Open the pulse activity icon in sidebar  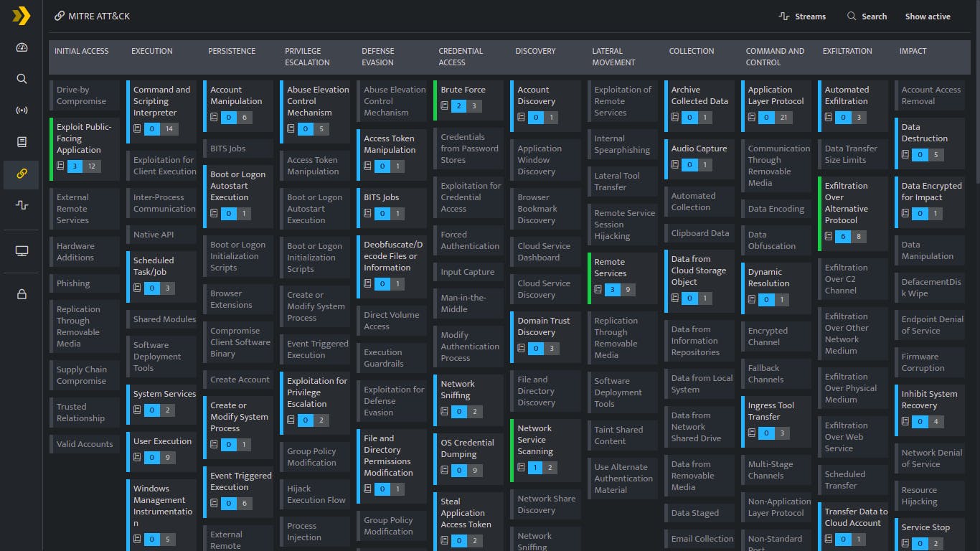[x=22, y=205]
